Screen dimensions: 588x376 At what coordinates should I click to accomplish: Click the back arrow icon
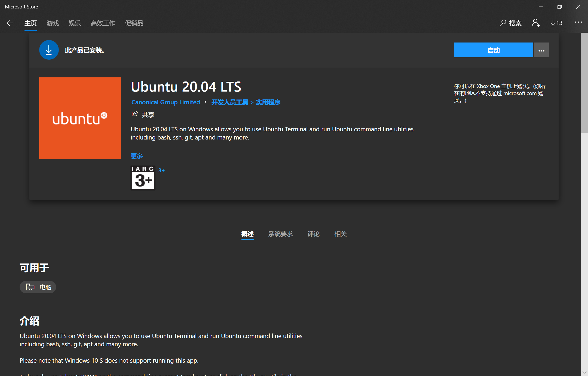(x=10, y=23)
